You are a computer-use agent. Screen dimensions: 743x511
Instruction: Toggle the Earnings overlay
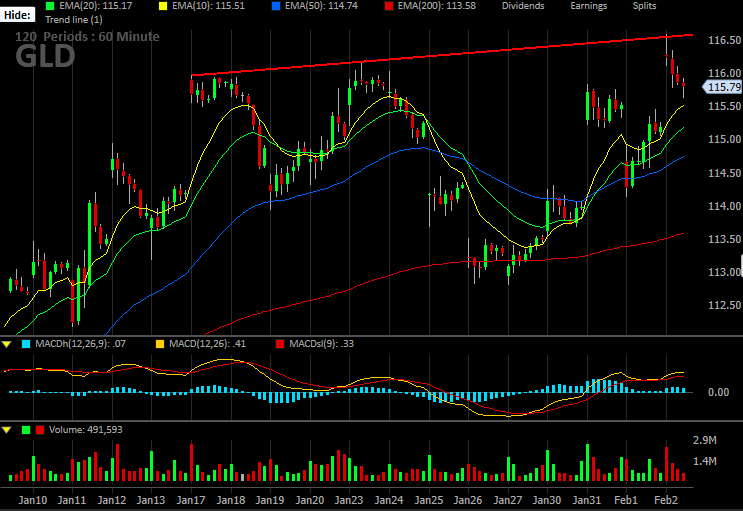click(x=589, y=6)
